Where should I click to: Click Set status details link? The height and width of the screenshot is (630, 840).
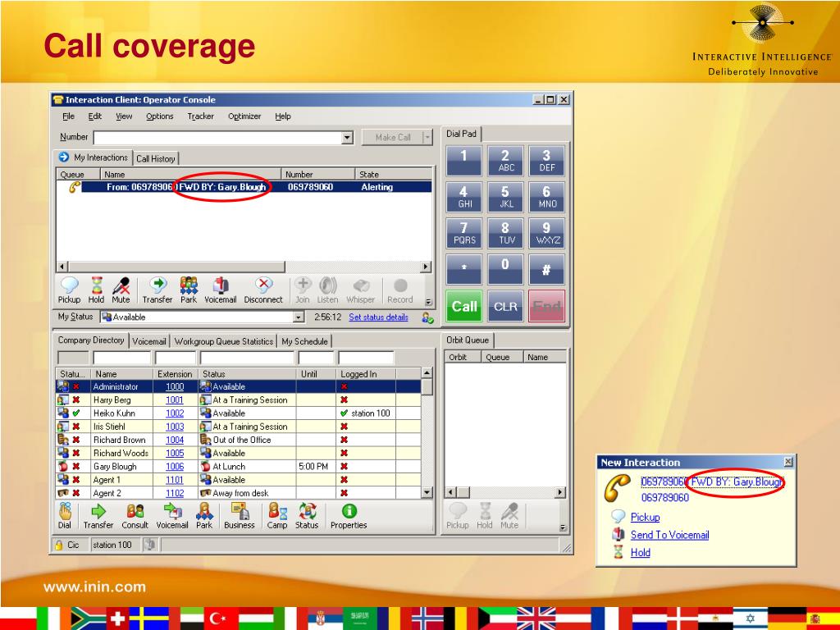tap(378, 317)
